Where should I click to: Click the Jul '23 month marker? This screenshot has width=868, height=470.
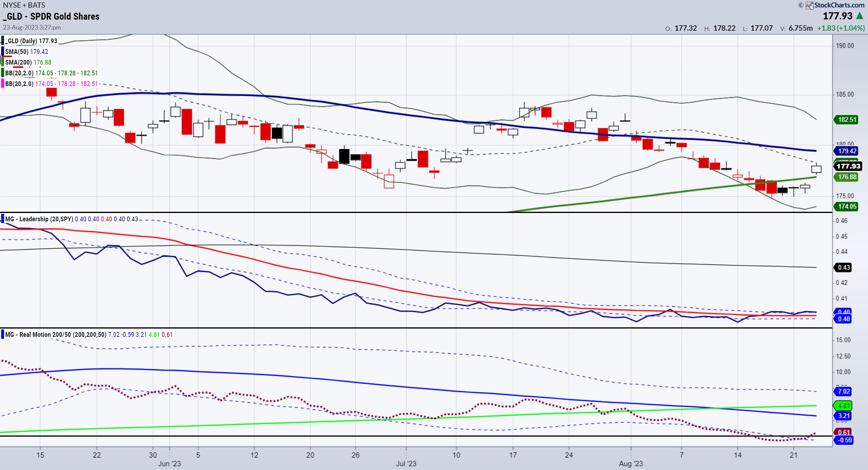tap(406, 464)
